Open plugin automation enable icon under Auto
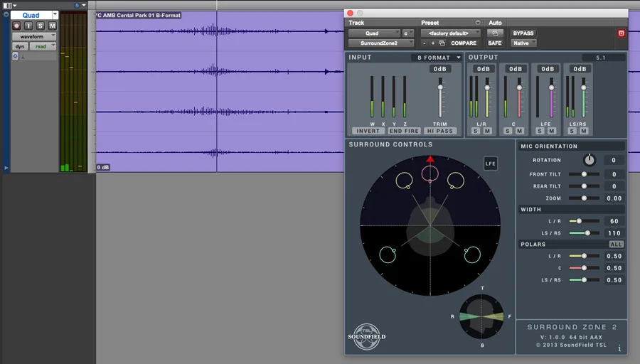 (495, 33)
